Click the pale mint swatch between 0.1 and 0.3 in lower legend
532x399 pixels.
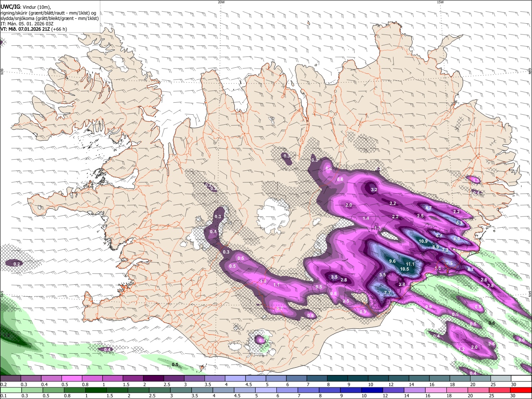(x=10, y=390)
